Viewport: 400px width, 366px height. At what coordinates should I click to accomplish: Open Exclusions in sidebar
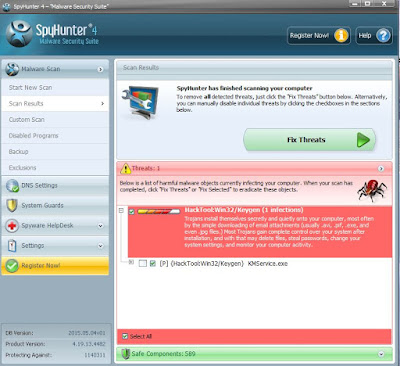coord(55,168)
